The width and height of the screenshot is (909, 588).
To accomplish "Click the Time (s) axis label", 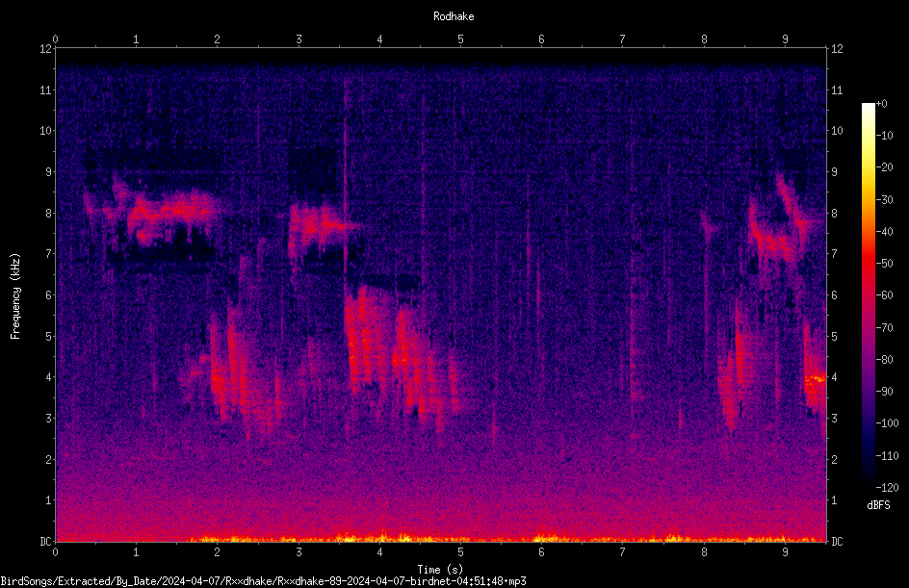I will click(x=440, y=569).
